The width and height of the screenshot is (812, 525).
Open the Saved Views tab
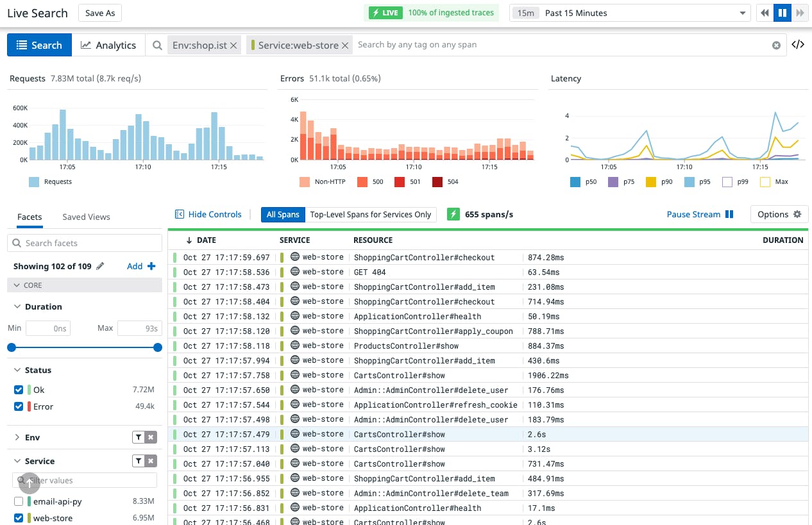[86, 217]
